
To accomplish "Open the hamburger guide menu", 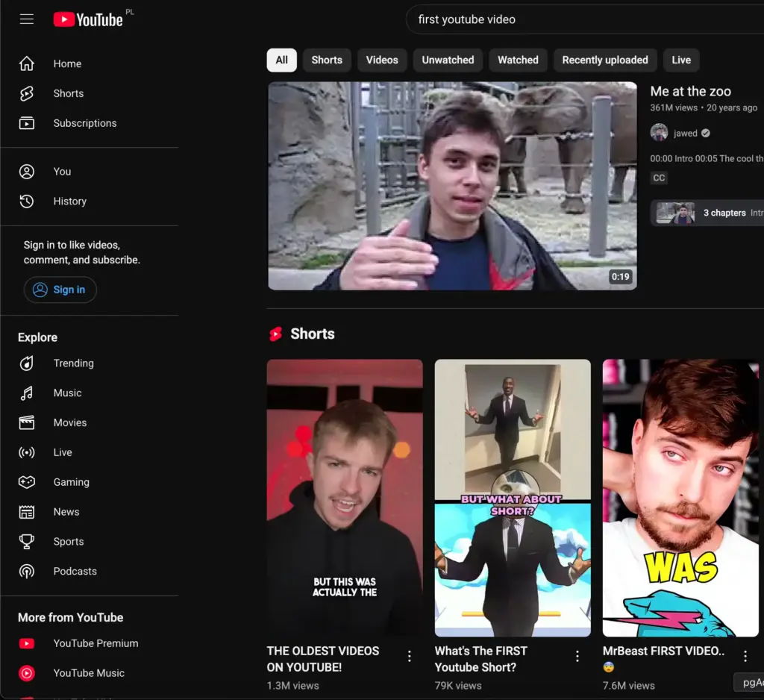I will tap(27, 19).
